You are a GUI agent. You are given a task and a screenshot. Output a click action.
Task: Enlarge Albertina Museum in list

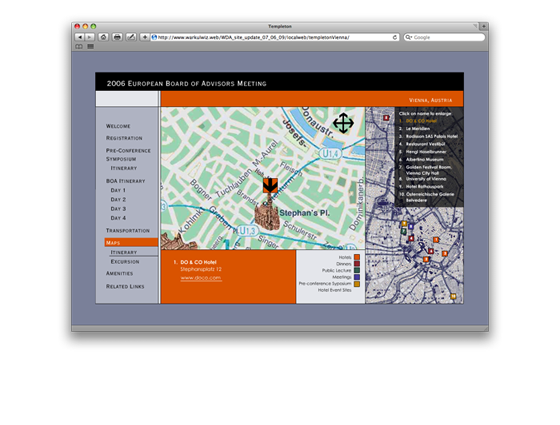pos(424,160)
